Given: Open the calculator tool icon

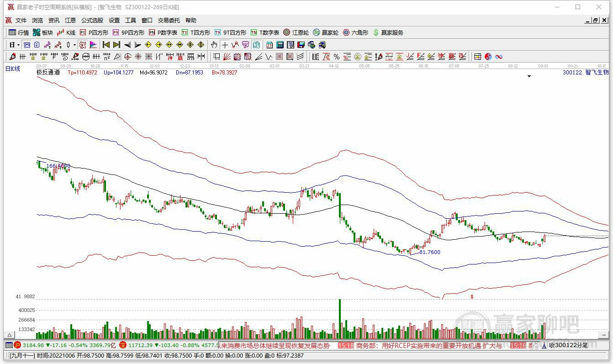Looking at the screenshot, I should pyautogui.click(x=280, y=45).
